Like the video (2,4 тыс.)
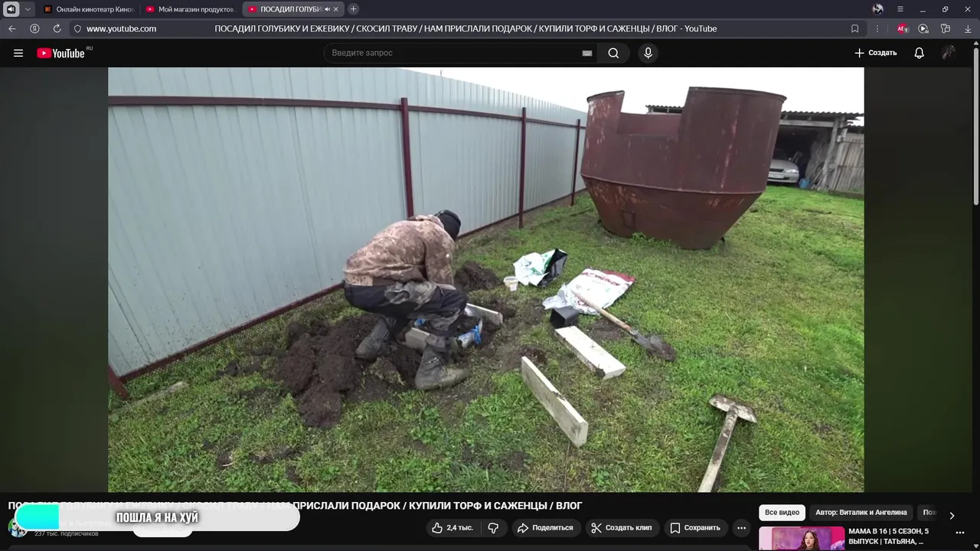Screen dimensions: 980x551 coord(452,528)
